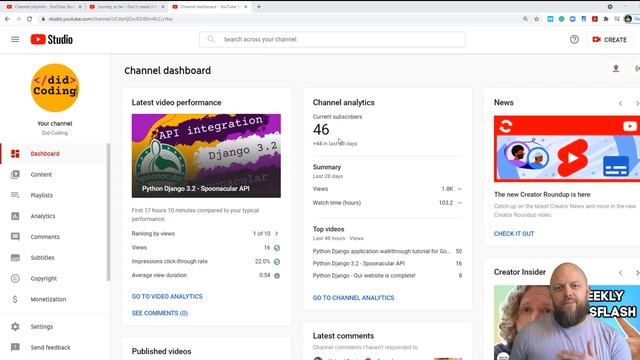640x360 pixels.
Task: Open a new browser tab
Action: (x=259, y=7)
